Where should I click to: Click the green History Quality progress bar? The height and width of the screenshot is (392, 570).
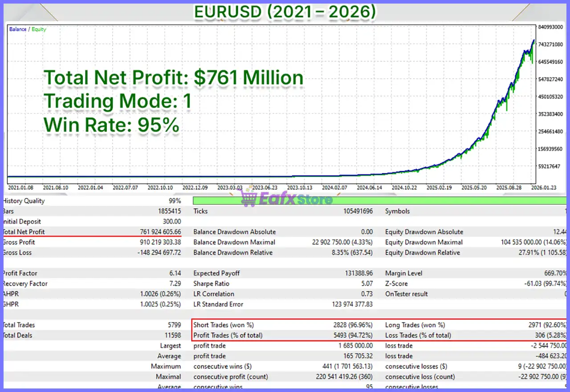[x=380, y=201]
